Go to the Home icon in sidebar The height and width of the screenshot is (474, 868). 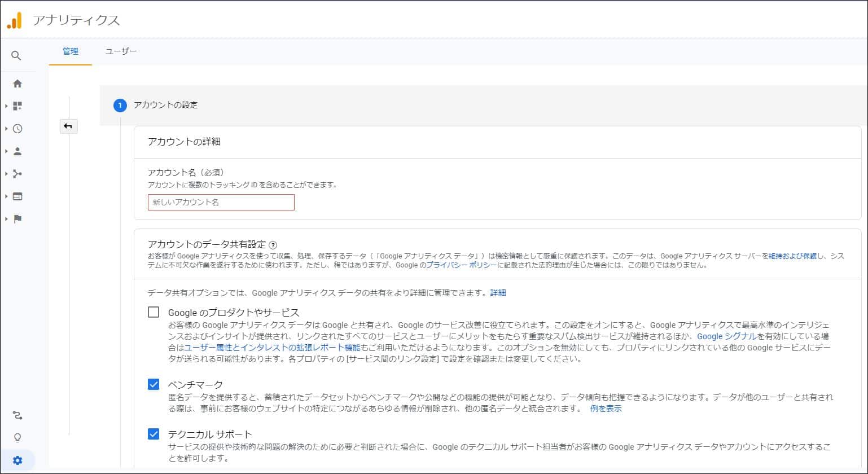tap(17, 84)
